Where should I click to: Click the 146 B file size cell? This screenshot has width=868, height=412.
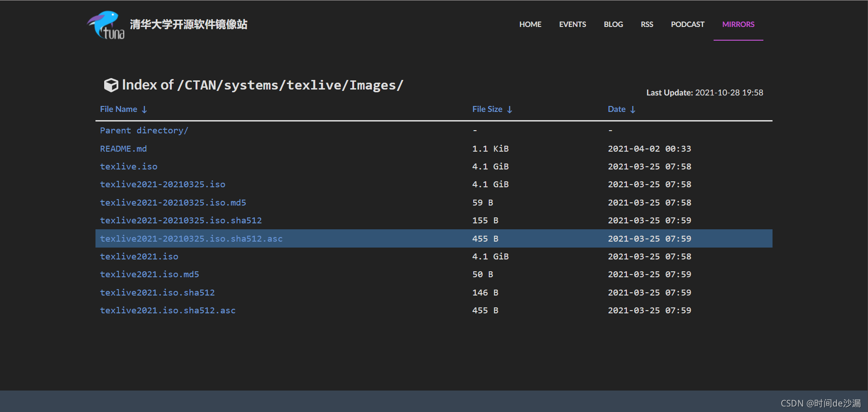(x=485, y=293)
